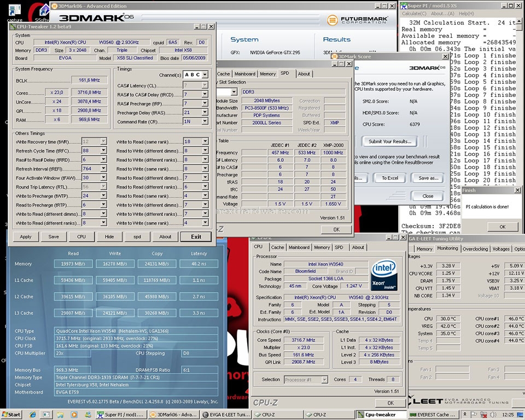
Task: Click Hide in CPU-Tweaker
Action: click(109, 237)
